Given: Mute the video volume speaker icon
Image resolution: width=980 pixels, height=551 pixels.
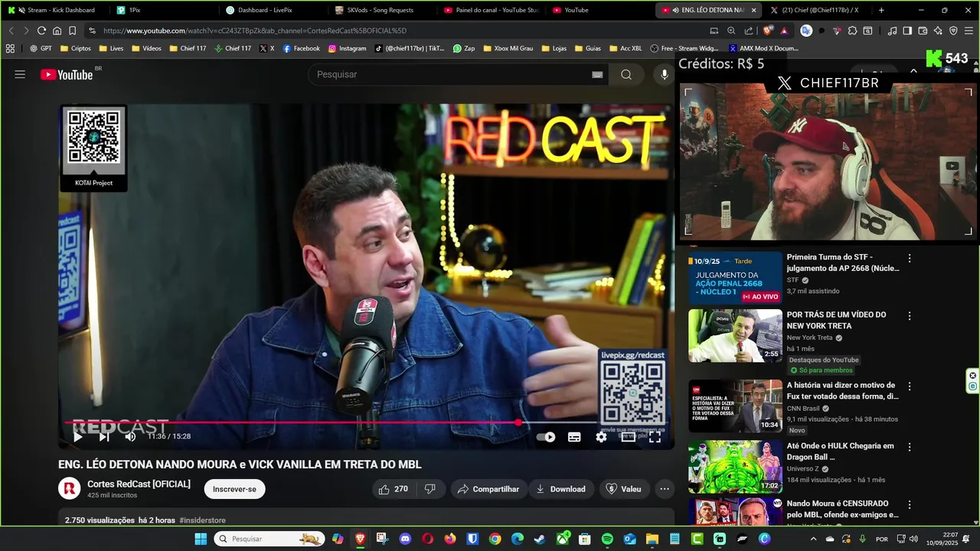Looking at the screenshot, I should (x=130, y=436).
